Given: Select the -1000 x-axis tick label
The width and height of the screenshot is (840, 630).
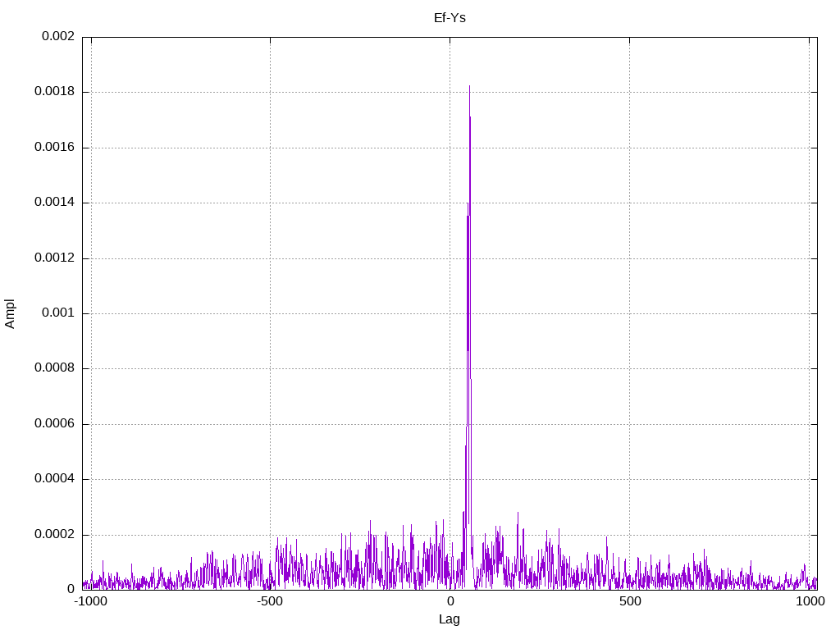Looking at the screenshot, I should [x=90, y=601].
